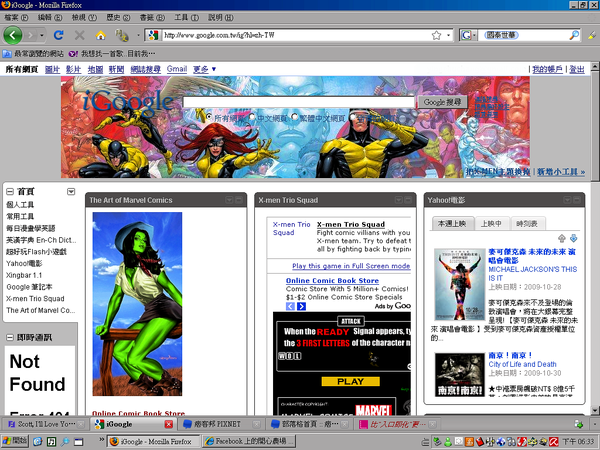Open the Gmail link
Viewport: 600px width, 450px height.
tap(177, 69)
